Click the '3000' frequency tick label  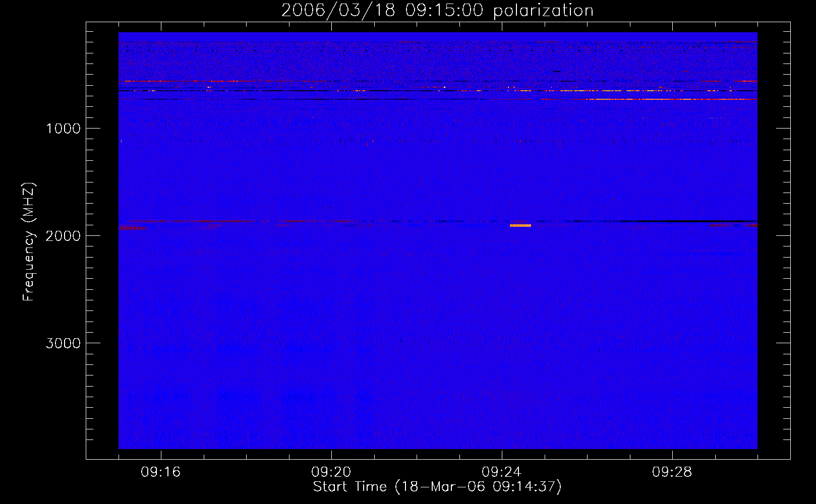click(63, 343)
